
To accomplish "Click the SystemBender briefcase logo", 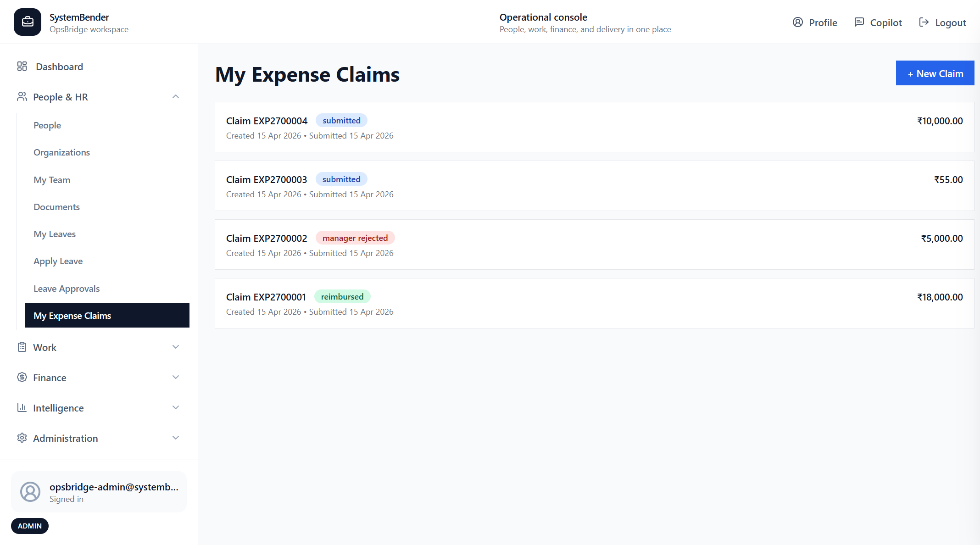I will click(x=28, y=22).
